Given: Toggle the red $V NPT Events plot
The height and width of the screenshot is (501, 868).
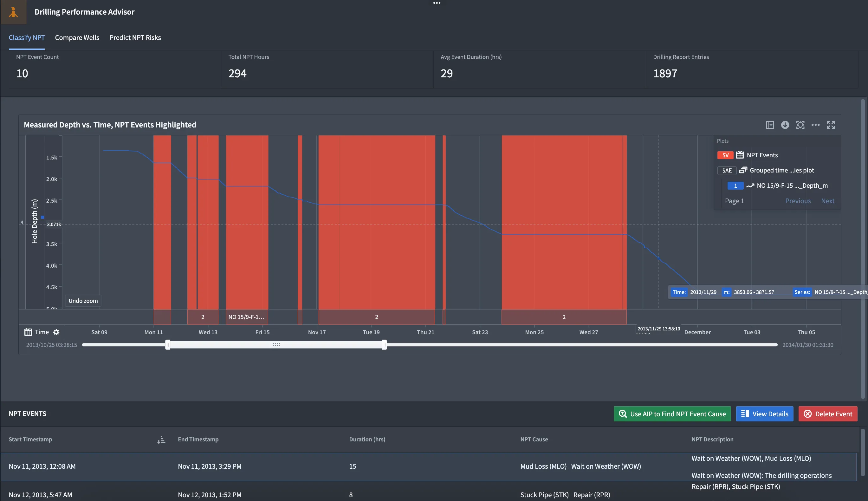Looking at the screenshot, I should [725, 155].
